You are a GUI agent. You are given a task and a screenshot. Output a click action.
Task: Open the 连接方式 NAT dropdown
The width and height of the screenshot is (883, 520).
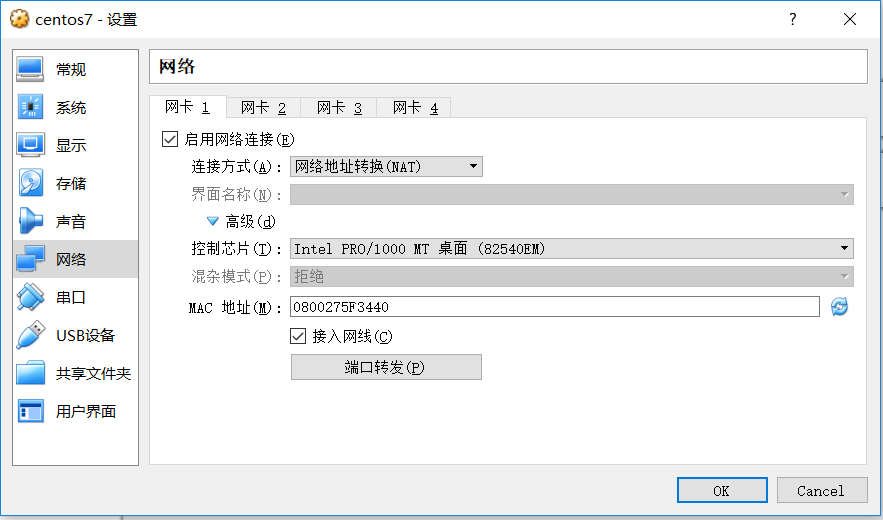point(386,167)
